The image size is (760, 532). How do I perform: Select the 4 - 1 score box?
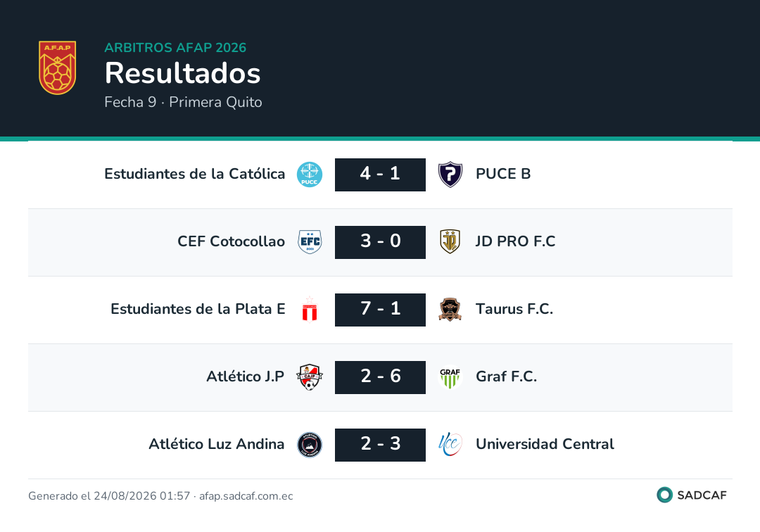[x=381, y=175]
